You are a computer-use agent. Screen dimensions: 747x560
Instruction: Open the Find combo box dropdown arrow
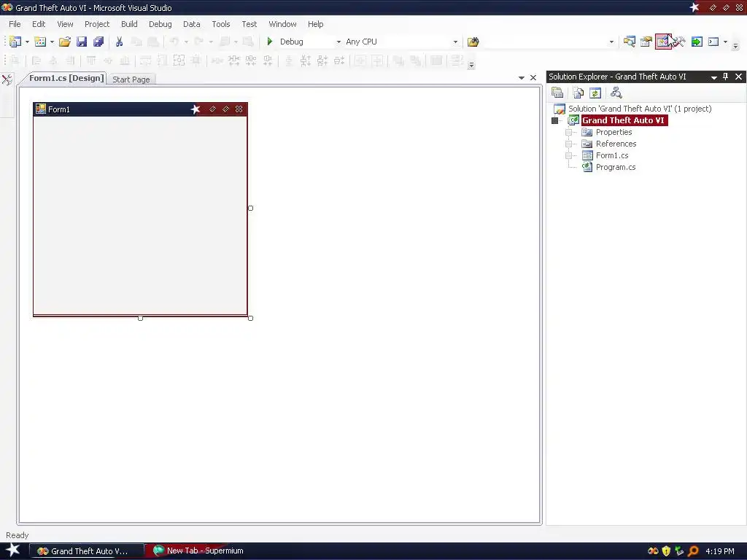[x=612, y=42]
